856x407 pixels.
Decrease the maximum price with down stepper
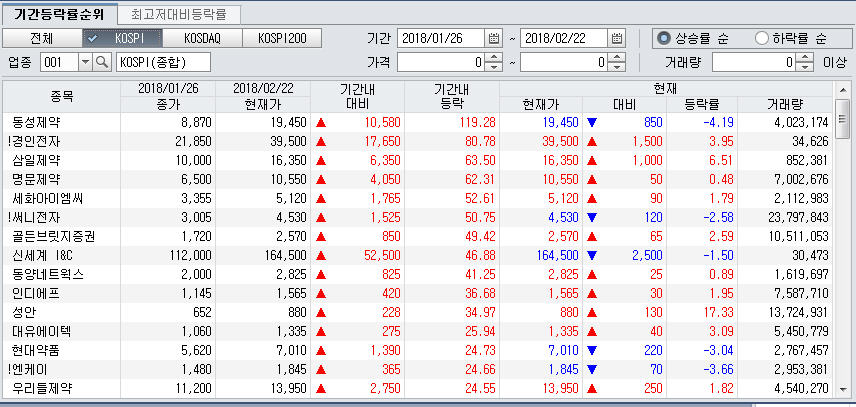click(x=617, y=67)
